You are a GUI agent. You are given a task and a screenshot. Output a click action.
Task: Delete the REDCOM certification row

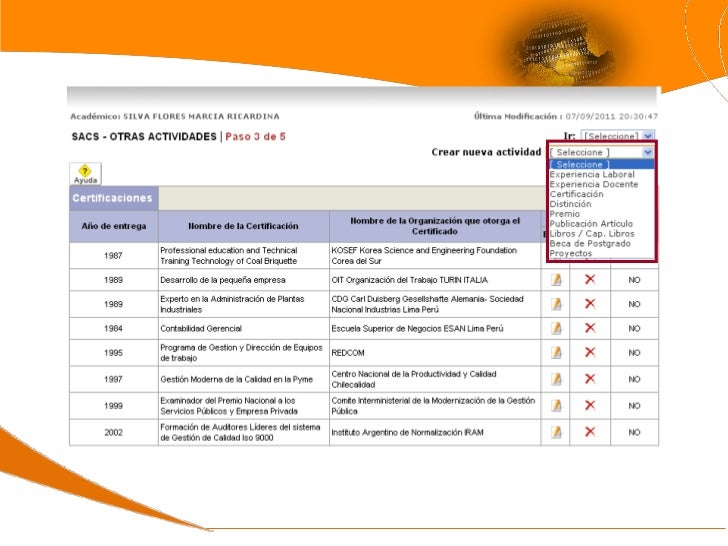590,352
